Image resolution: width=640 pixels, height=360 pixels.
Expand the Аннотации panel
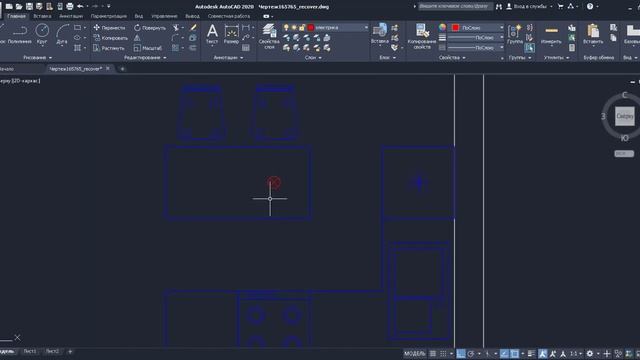[x=228, y=58]
